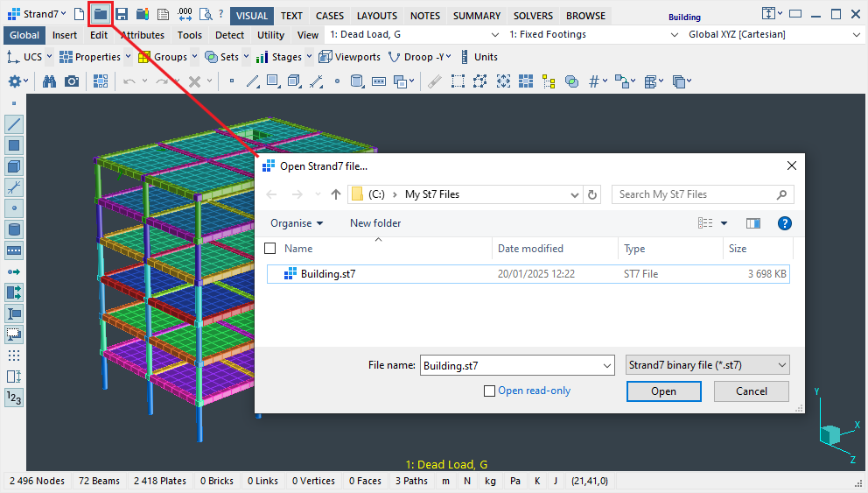Open the Tools menu
The height and width of the screenshot is (493, 868).
click(189, 35)
